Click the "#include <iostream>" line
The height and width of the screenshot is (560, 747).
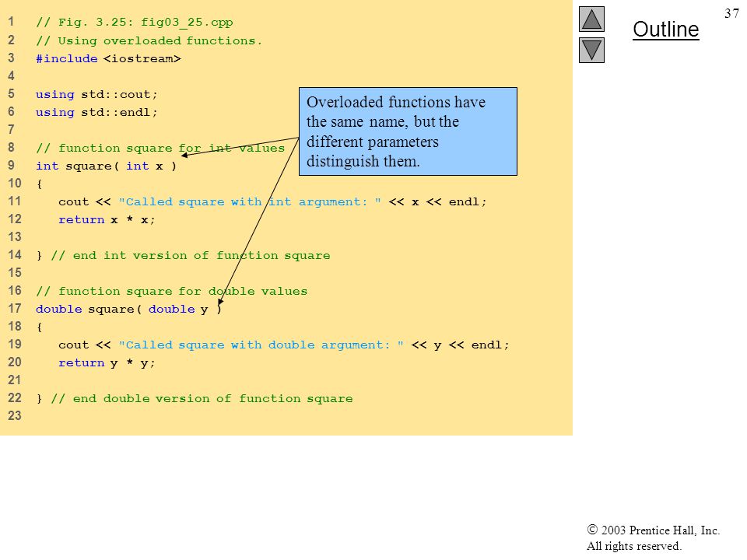coord(108,58)
